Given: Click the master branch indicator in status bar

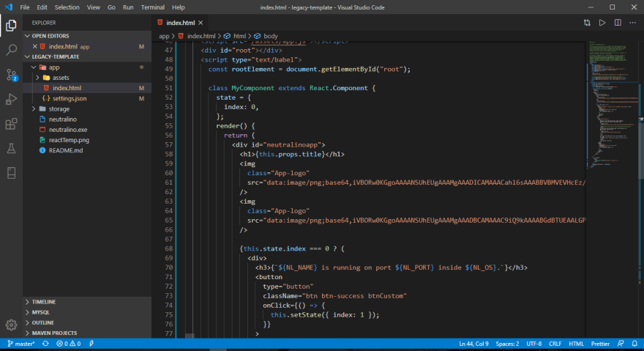Looking at the screenshot, I should 21,344.
